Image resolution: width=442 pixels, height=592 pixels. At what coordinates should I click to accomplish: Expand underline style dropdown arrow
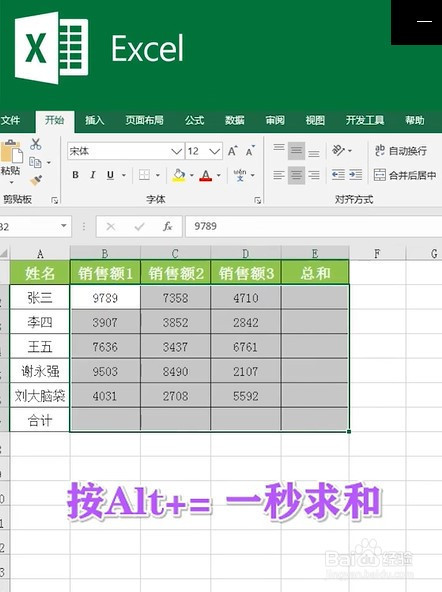point(124,175)
